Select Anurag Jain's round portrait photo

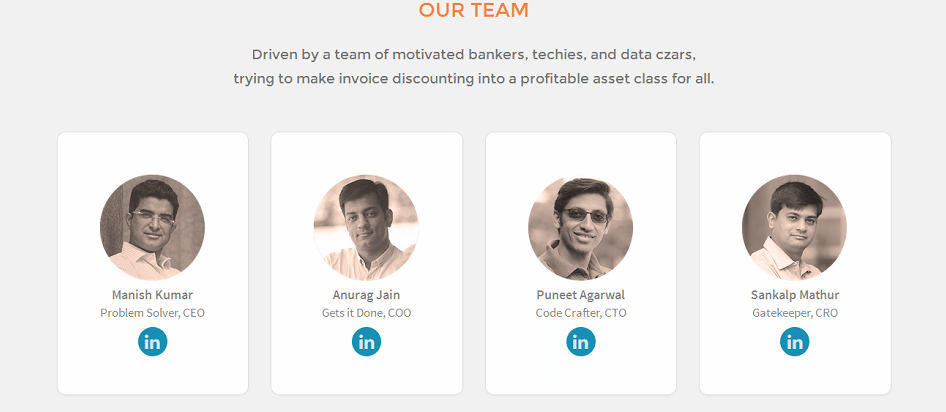click(366, 227)
